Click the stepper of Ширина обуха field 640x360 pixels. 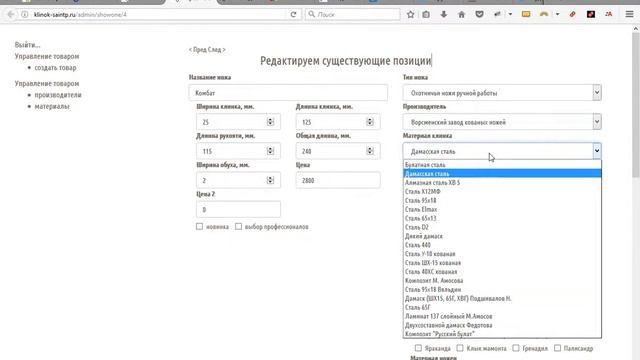(x=270, y=180)
